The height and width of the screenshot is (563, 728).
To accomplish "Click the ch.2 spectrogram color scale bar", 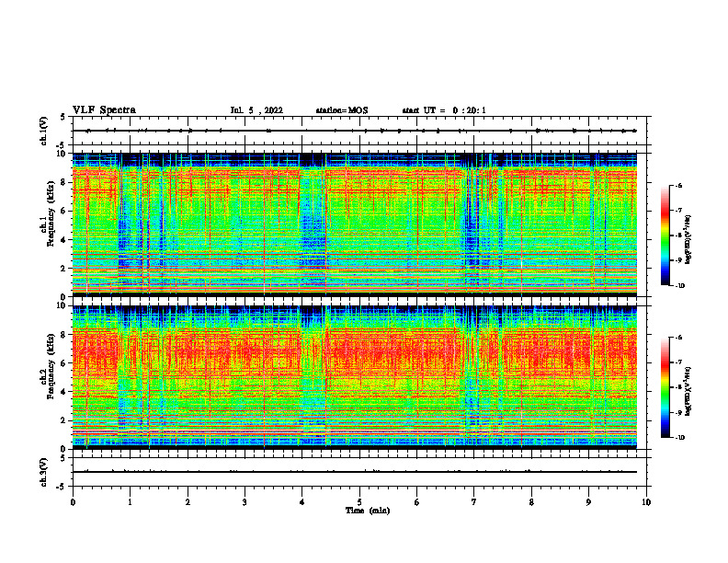I will (665, 387).
